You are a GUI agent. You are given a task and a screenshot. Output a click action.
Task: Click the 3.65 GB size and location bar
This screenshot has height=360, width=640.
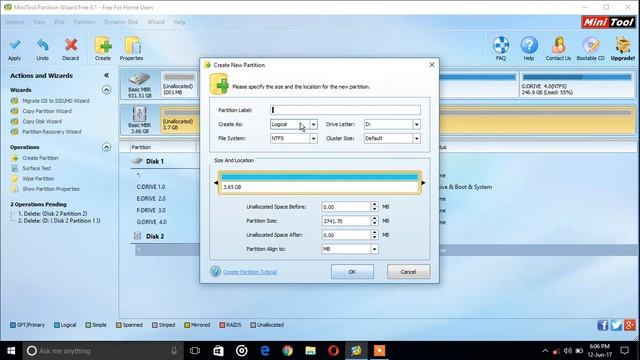(x=320, y=182)
